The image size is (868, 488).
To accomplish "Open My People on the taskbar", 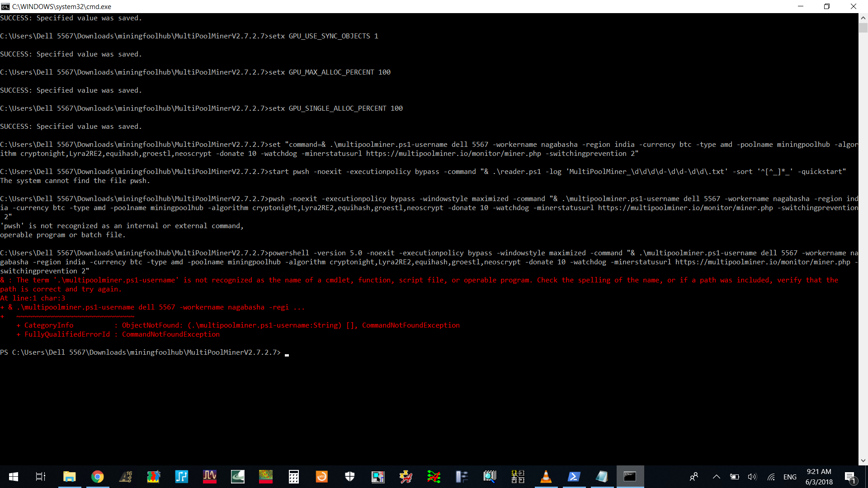I will point(694,477).
